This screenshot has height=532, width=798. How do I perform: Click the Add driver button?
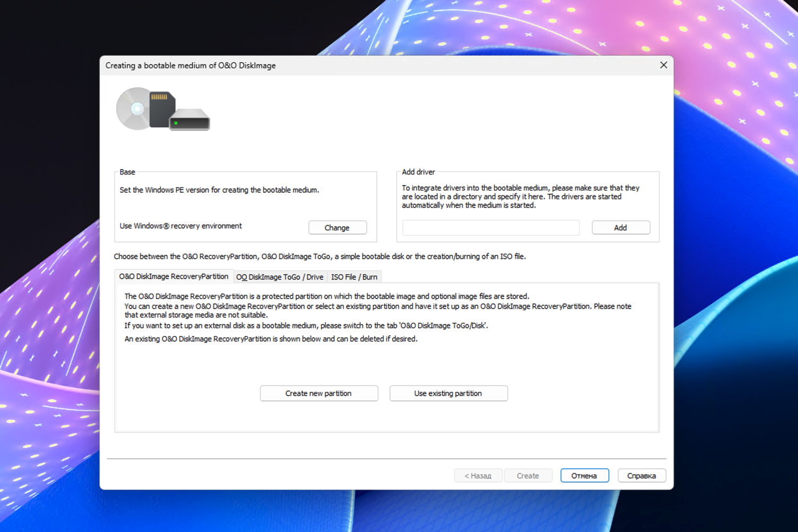(621, 228)
